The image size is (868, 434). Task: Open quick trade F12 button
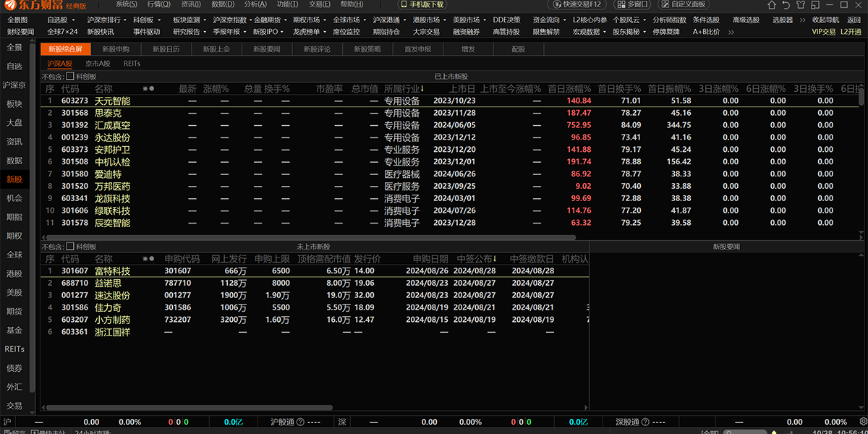(576, 4)
